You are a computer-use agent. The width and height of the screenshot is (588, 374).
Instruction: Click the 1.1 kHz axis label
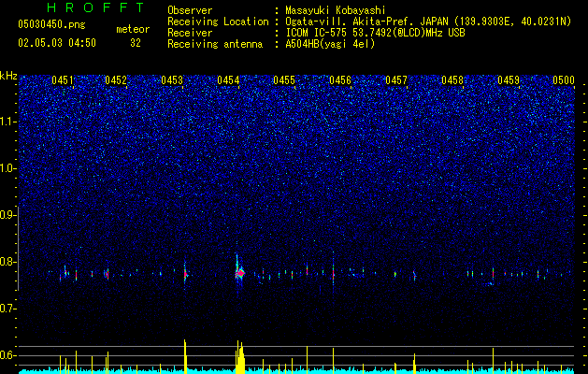tap(8, 122)
